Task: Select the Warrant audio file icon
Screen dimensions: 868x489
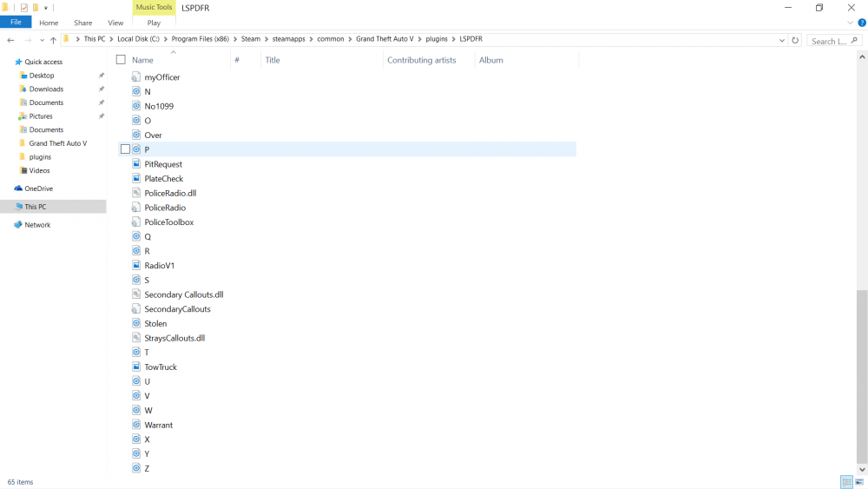Action: [136, 425]
